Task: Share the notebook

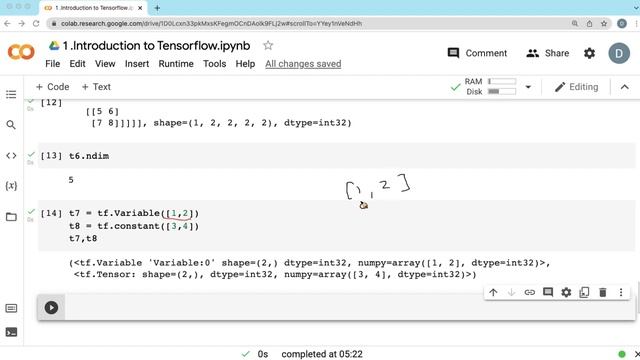Action: click(547, 53)
